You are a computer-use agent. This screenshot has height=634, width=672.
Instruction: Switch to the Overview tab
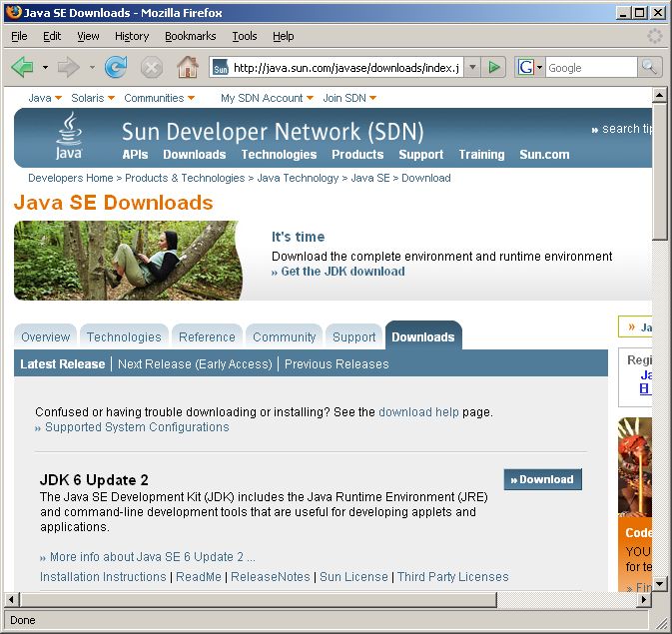[x=45, y=336]
